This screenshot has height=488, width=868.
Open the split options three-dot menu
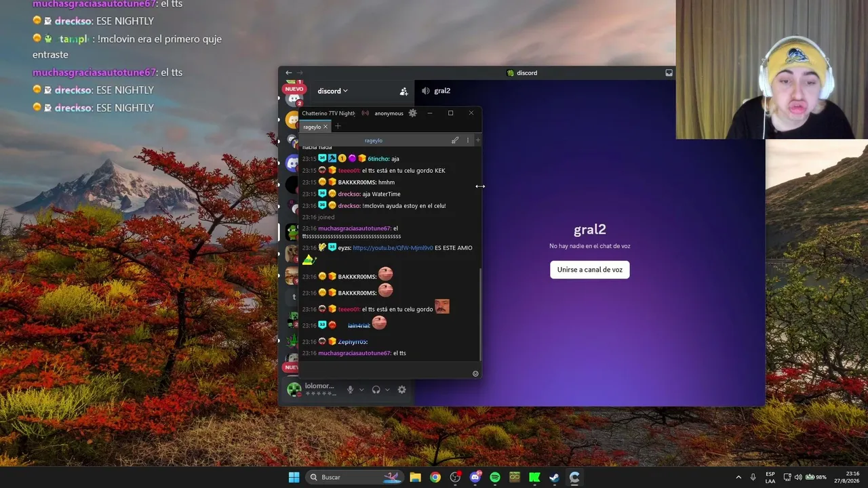467,140
